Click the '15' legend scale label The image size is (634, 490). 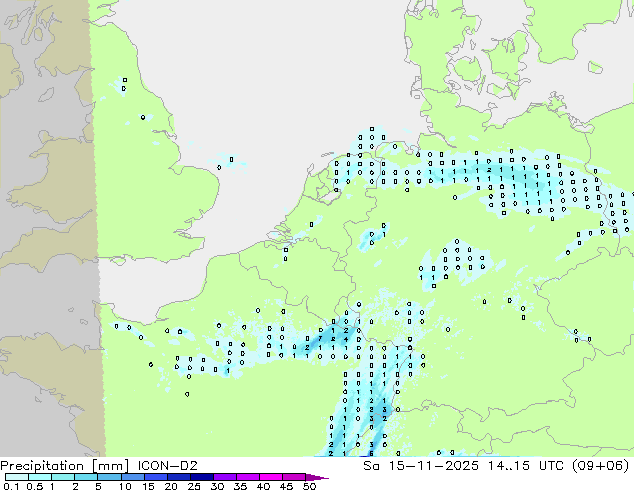click(x=148, y=486)
